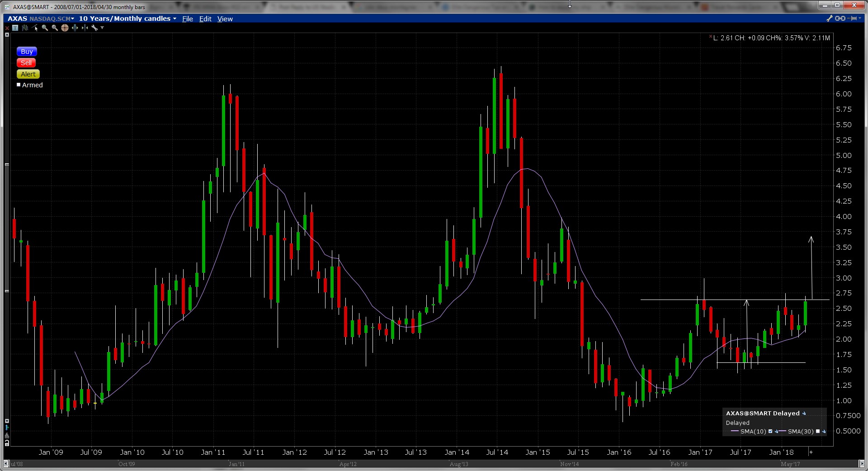Open chart settings via wrench icon
The image size is (868, 471).
pos(94,28)
